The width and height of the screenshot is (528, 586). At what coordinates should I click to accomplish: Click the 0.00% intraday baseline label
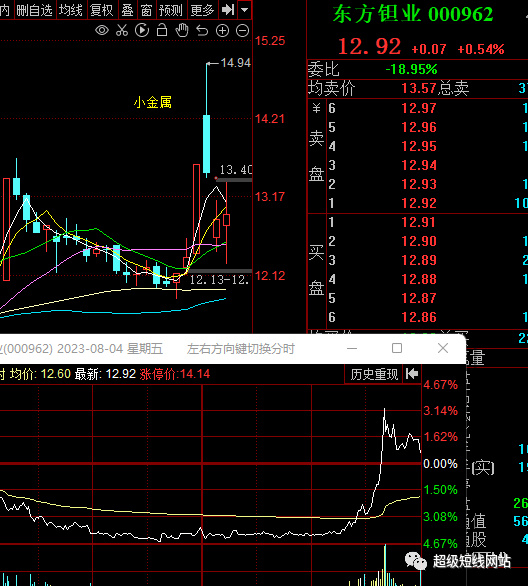click(x=440, y=464)
